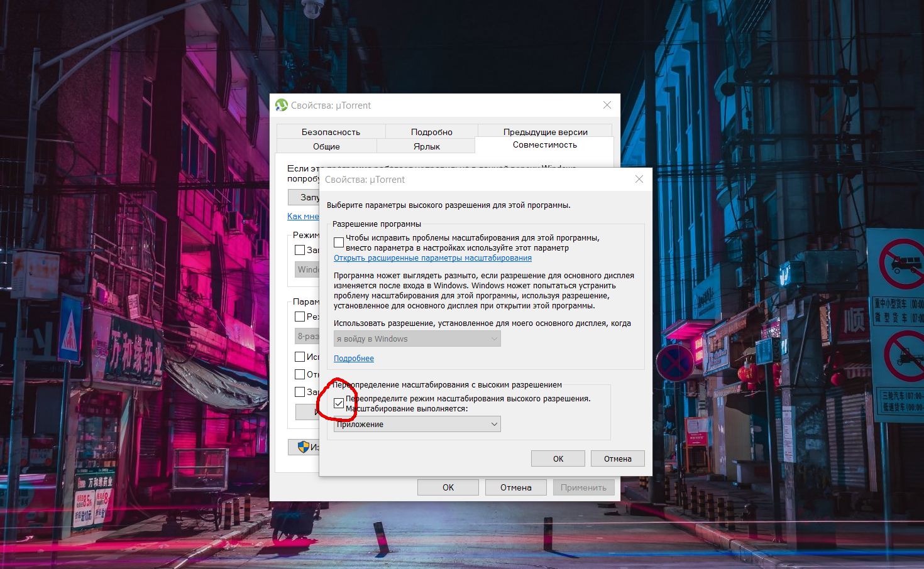Click the Подробнее link
Screen dimensions: 924x569
click(x=354, y=359)
